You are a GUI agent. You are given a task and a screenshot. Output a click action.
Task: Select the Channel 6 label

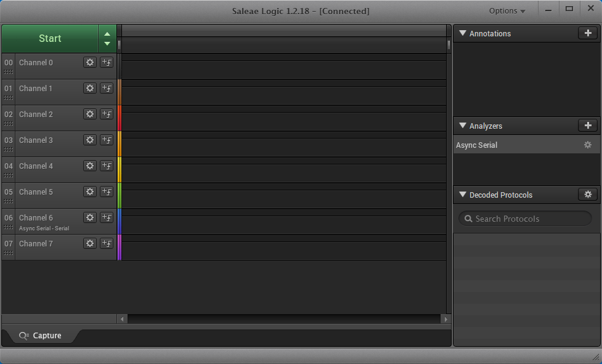(x=36, y=217)
